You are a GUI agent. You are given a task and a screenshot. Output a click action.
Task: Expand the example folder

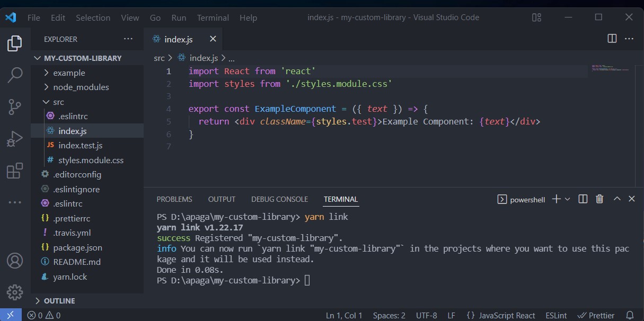click(87, 73)
